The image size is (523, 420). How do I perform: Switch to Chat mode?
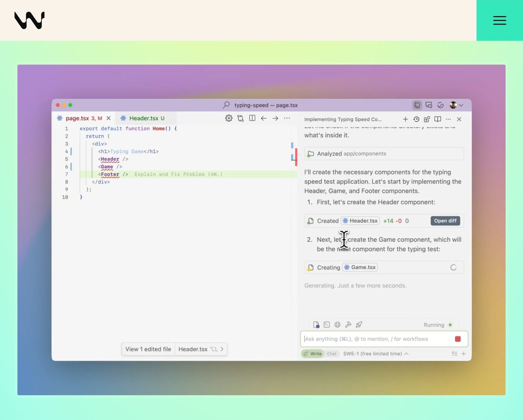click(331, 354)
